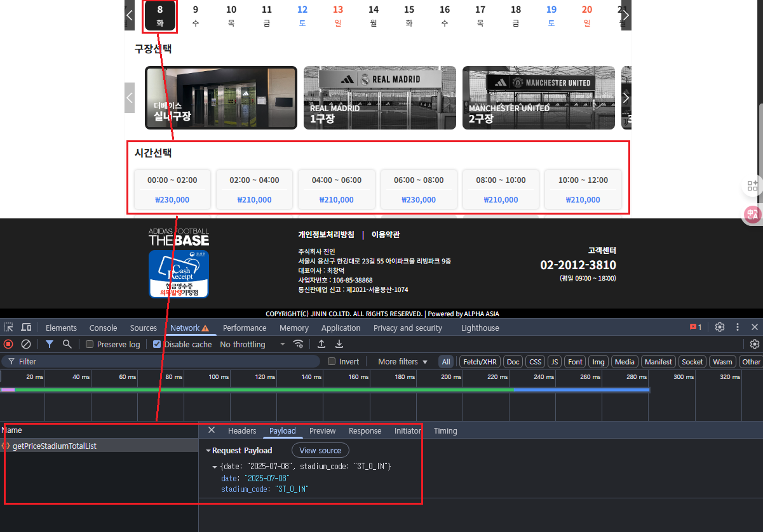The height and width of the screenshot is (532, 763).
Task: Open network search with magnifier icon
Action: pos(67,344)
